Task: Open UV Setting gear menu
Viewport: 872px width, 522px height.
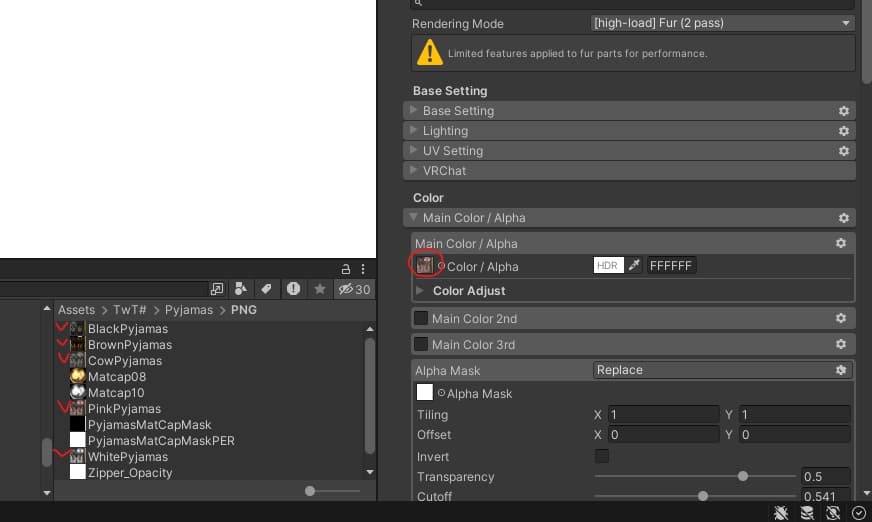Action: coord(844,151)
